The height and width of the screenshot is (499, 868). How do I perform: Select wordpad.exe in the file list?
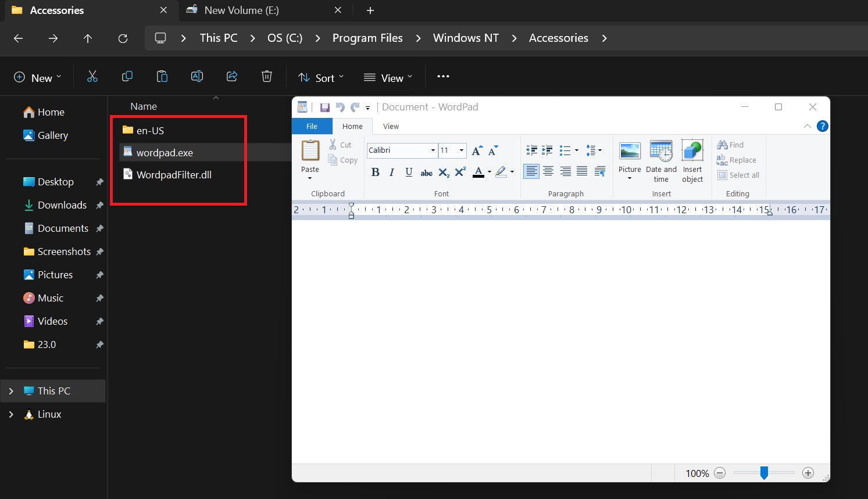tap(165, 152)
